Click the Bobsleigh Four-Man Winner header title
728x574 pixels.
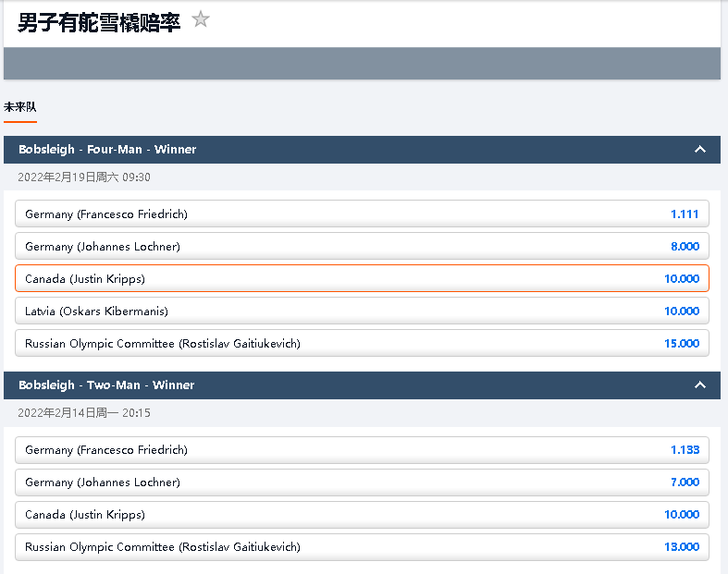click(x=107, y=150)
